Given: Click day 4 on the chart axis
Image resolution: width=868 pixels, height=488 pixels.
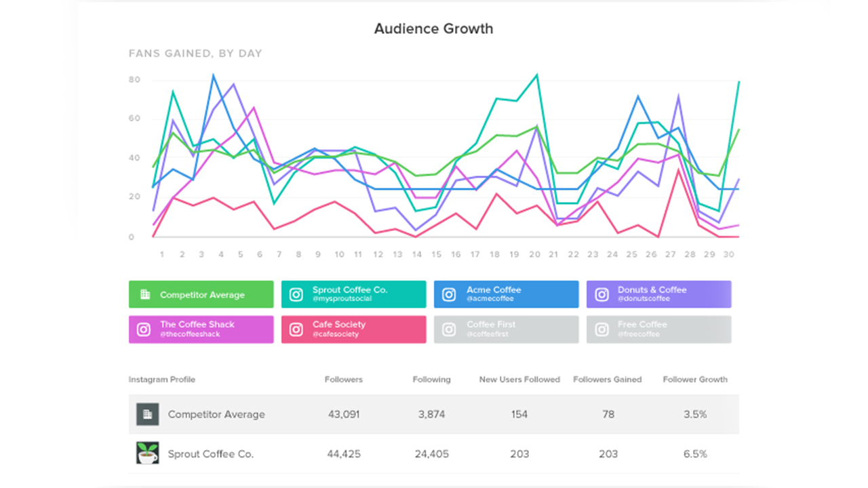Looking at the screenshot, I should pyautogui.click(x=221, y=255).
